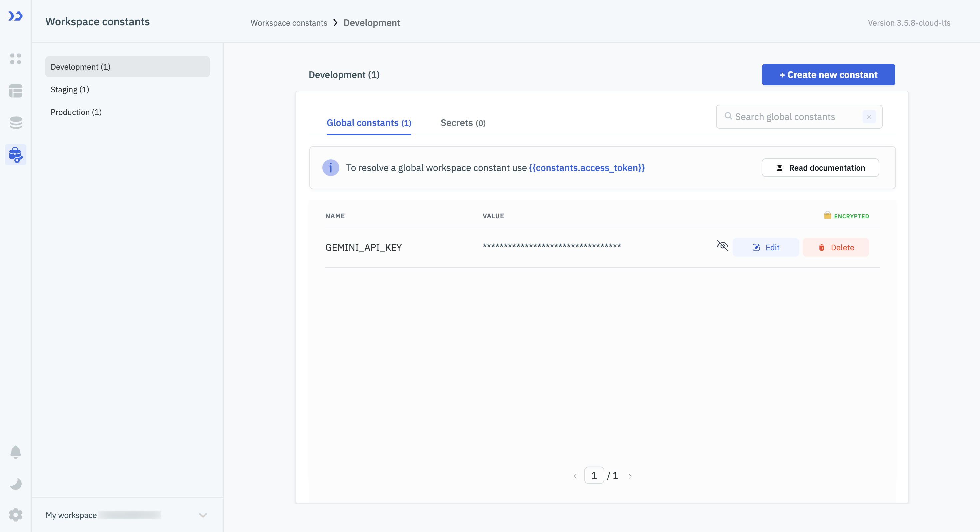This screenshot has height=532, width=980.
Task: Switch to the Secrets tab
Action: [463, 123]
